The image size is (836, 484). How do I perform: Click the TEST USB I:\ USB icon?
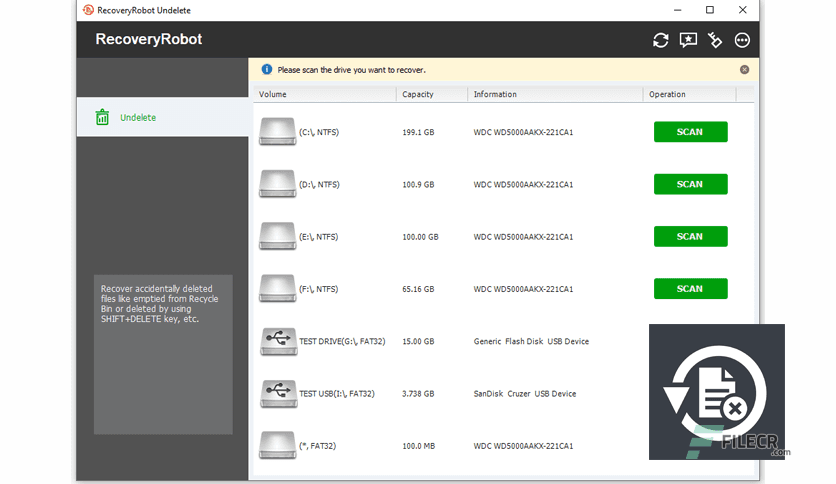[278, 393]
